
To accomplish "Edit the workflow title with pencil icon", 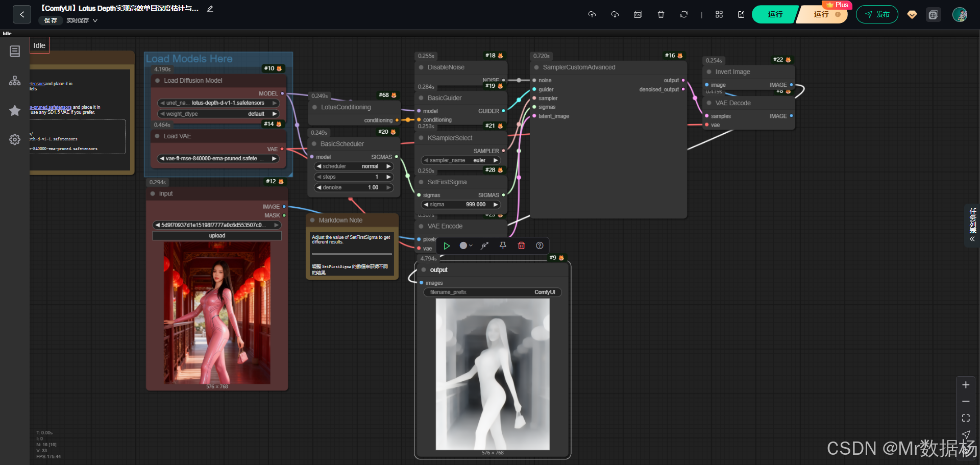I will point(210,9).
